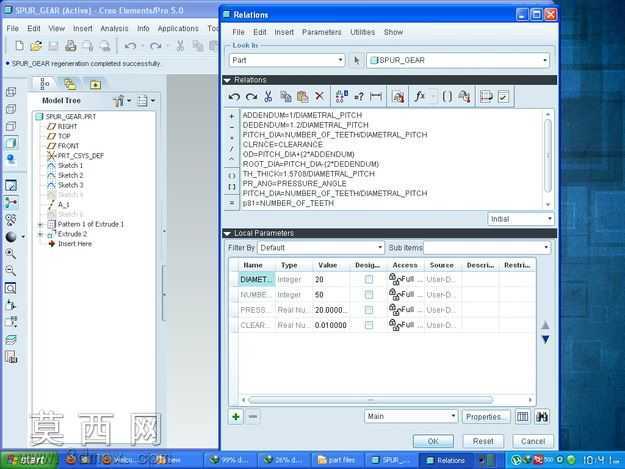Open Utilities menu in Relations window
The image size is (625, 469).
pyautogui.click(x=362, y=32)
